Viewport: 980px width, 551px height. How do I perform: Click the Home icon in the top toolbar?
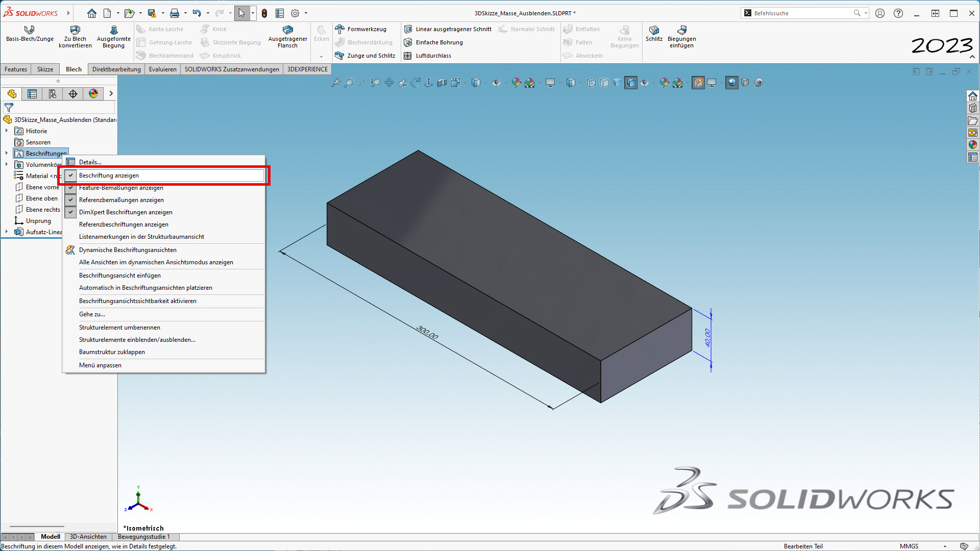[x=92, y=13]
